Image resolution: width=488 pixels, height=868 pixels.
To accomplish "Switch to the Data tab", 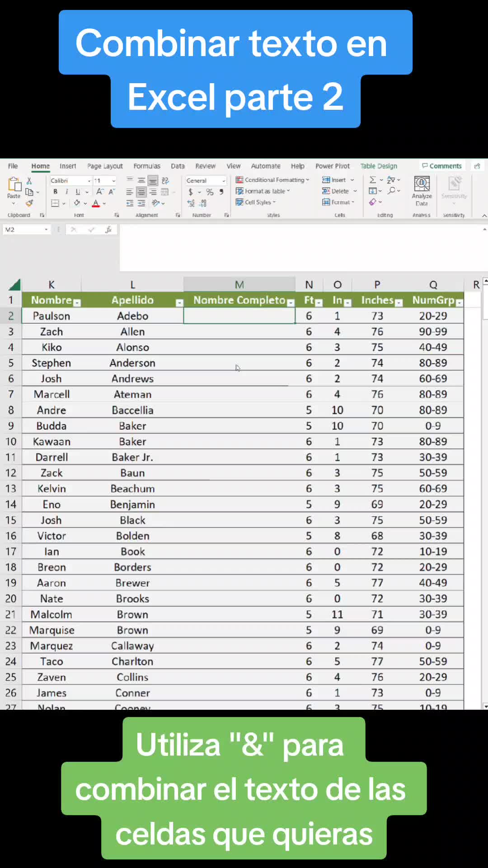I will pos(178,166).
